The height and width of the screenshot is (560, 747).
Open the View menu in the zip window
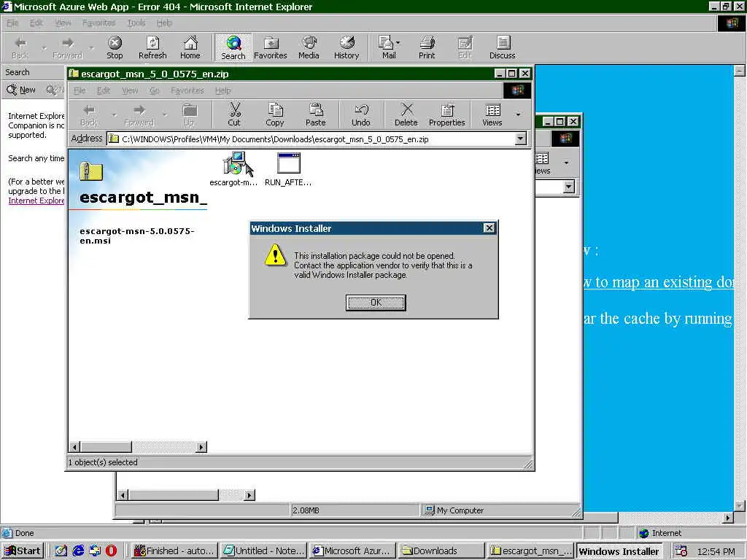[130, 90]
